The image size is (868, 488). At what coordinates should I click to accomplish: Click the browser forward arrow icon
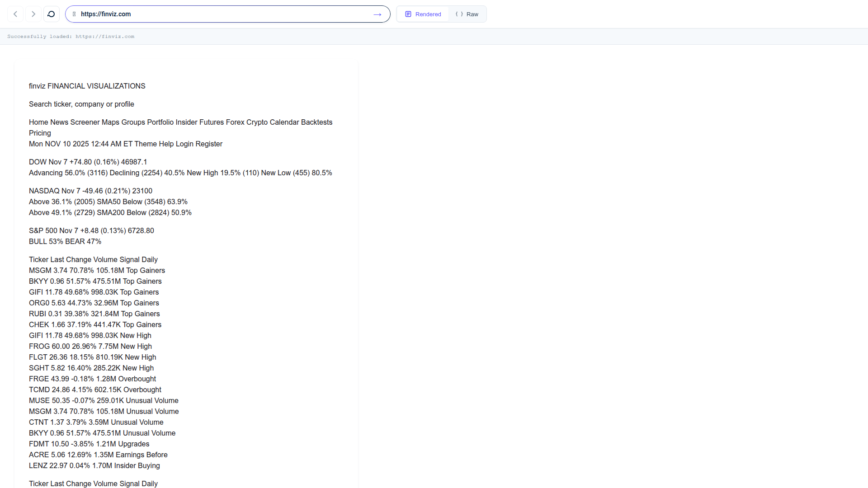point(33,14)
